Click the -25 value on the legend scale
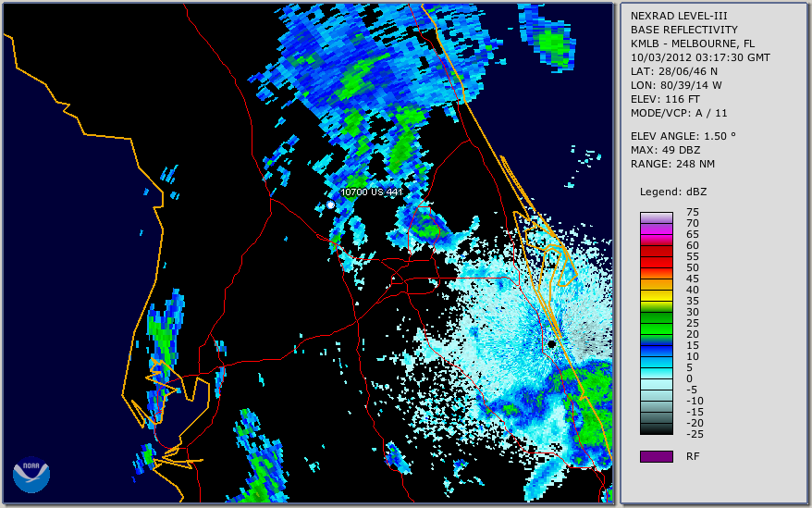 [695, 434]
